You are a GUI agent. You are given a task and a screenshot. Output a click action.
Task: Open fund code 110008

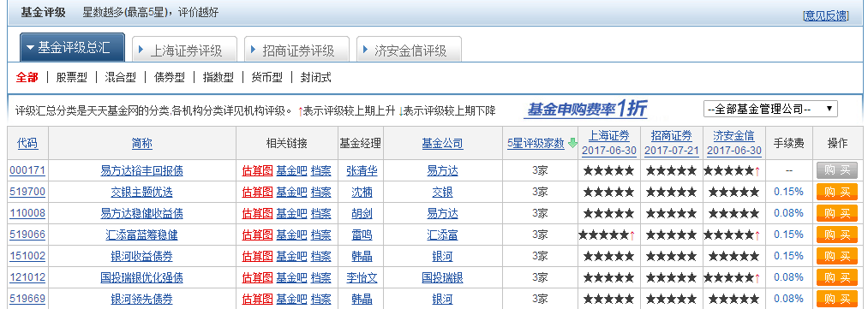pyautogui.click(x=27, y=213)
